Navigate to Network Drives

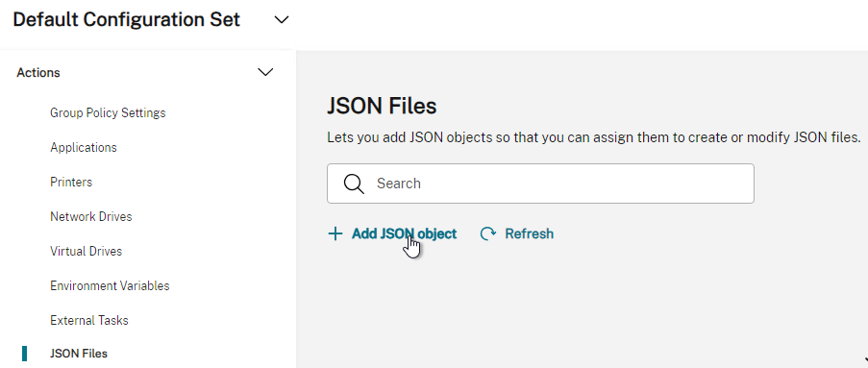click(91, 216)
